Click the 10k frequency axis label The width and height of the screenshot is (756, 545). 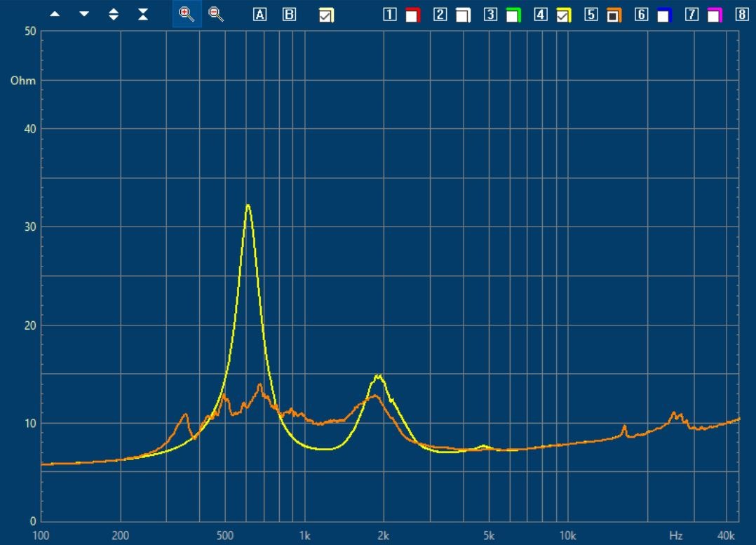567,535
